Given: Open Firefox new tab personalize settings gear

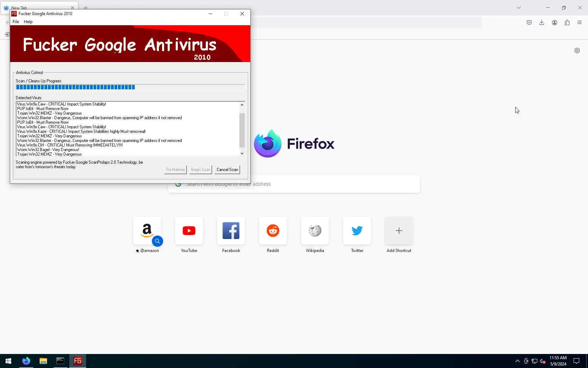Looking at the screenshot, I should click(577, 50).
